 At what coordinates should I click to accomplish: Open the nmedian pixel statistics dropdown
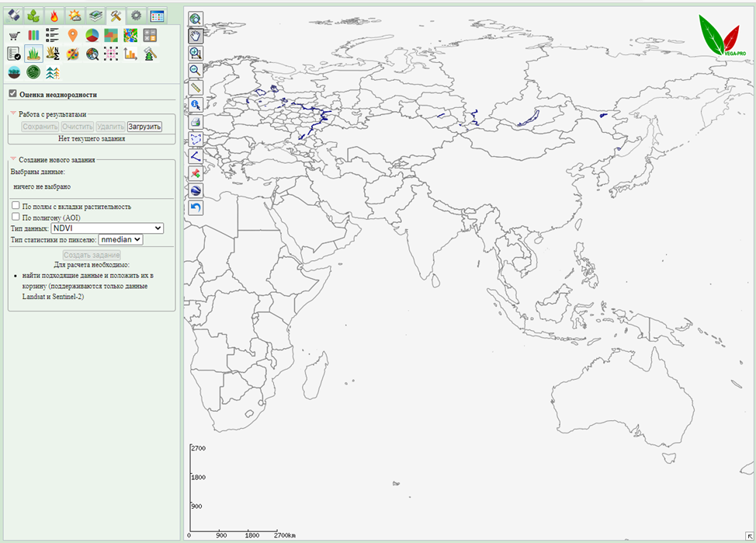pos(121,240)
